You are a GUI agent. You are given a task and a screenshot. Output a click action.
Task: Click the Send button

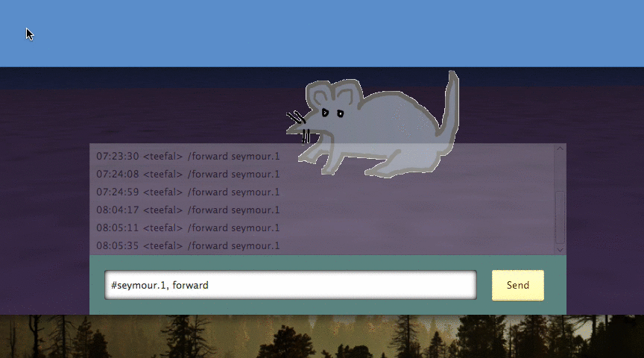pyautogui.click(x=517, y=285)
